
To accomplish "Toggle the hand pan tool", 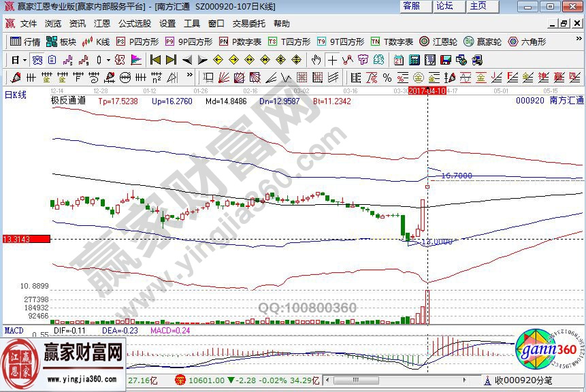I will coord(316,60).
